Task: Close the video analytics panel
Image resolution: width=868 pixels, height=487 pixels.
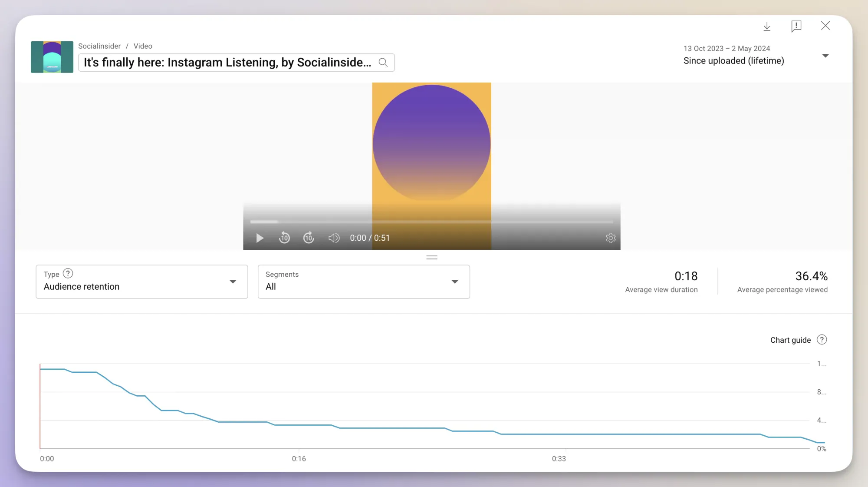Action: [825, 26]
